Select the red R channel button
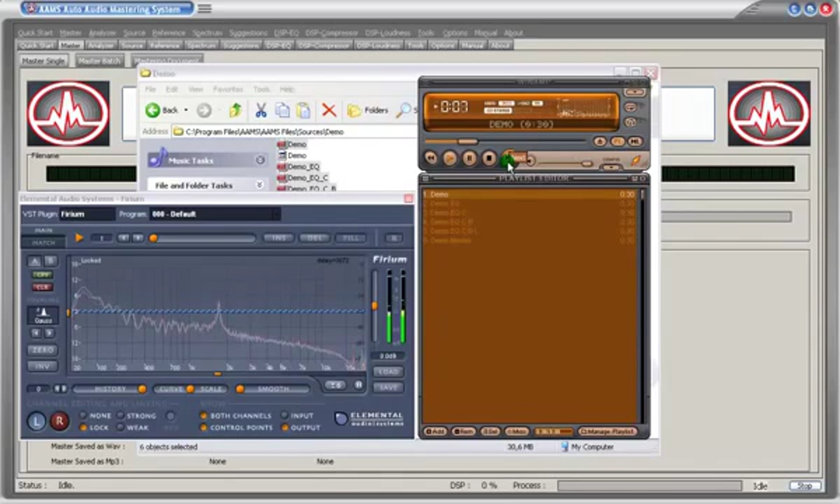 tap(59, 421)
